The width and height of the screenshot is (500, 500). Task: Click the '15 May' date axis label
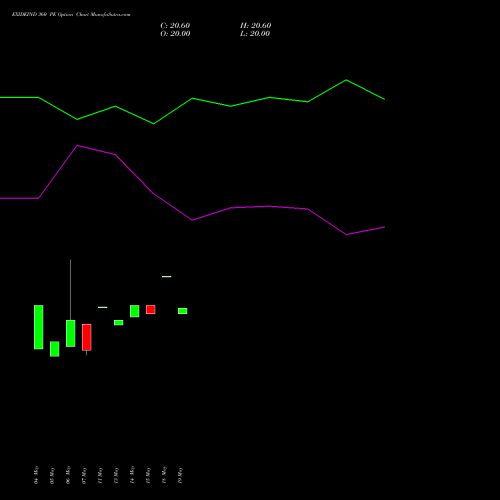click(148, 475)
